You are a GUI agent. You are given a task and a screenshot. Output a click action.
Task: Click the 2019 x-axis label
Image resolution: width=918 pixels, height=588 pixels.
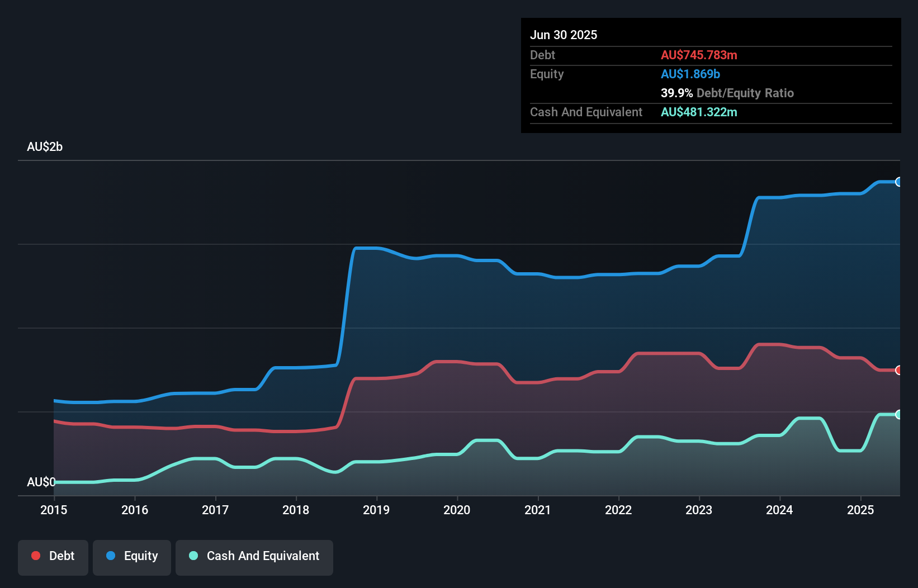(x=376, y=510)
